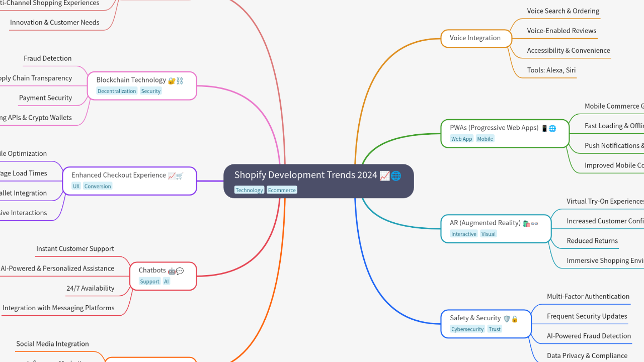The image size is (644, 362).
Task: Click the Interactive tag
Action: coord(463,234)
